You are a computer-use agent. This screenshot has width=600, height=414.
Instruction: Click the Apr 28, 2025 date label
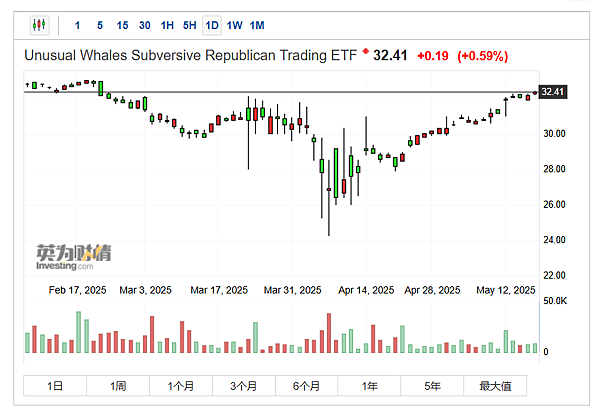coord(432,290)
